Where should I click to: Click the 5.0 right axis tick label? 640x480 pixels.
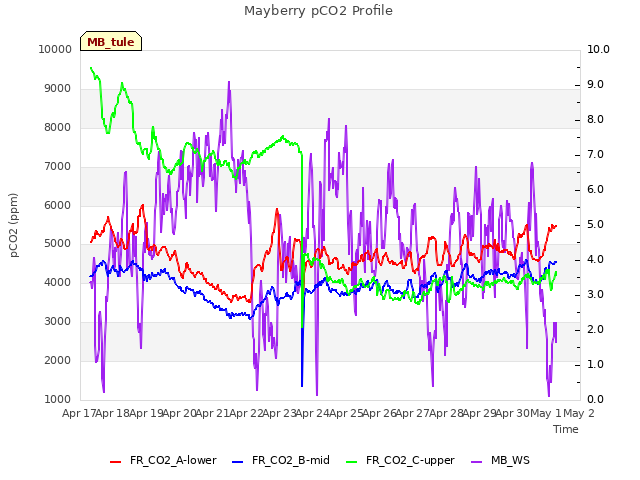point(595,224)
